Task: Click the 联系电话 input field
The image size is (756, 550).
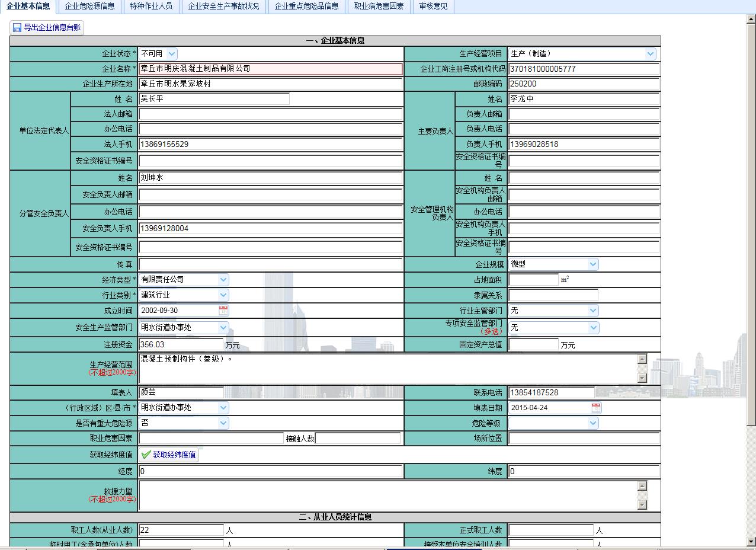Action: (552, 392)
